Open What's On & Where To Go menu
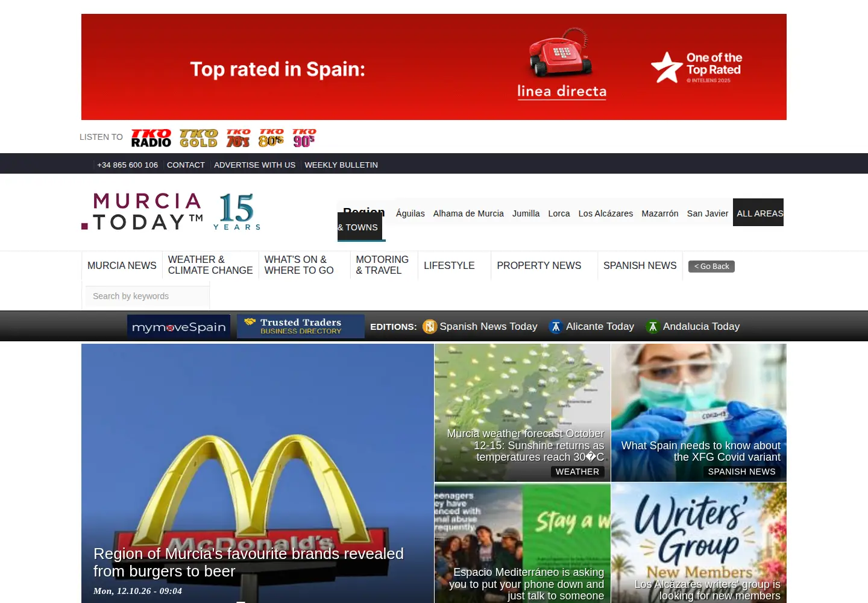868x603 pixels. (x=299, y=265)
